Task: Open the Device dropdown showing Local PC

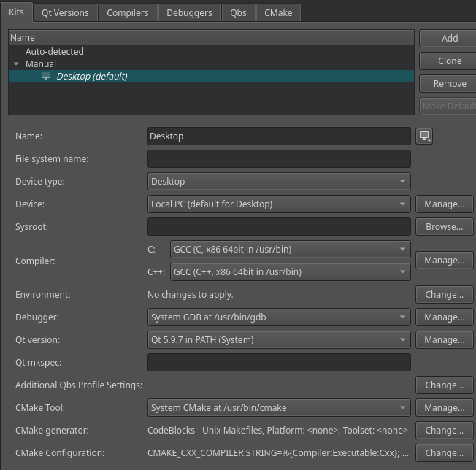Action: pos(279,204)
